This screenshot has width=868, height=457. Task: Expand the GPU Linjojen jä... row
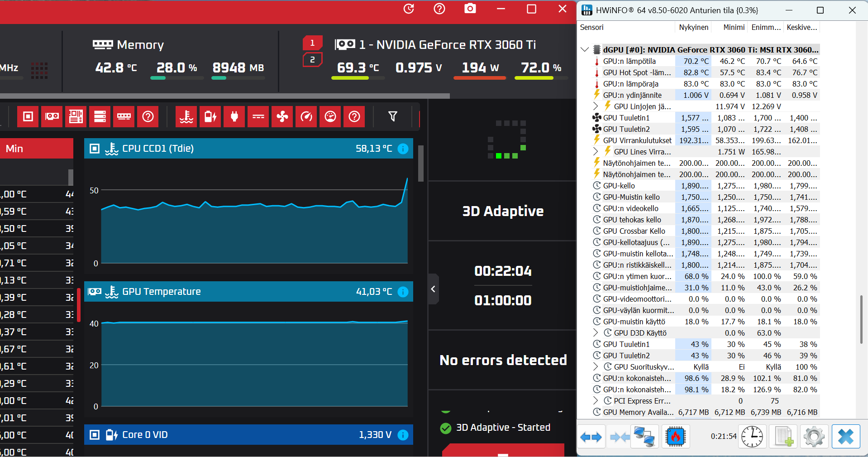point(596,106)
